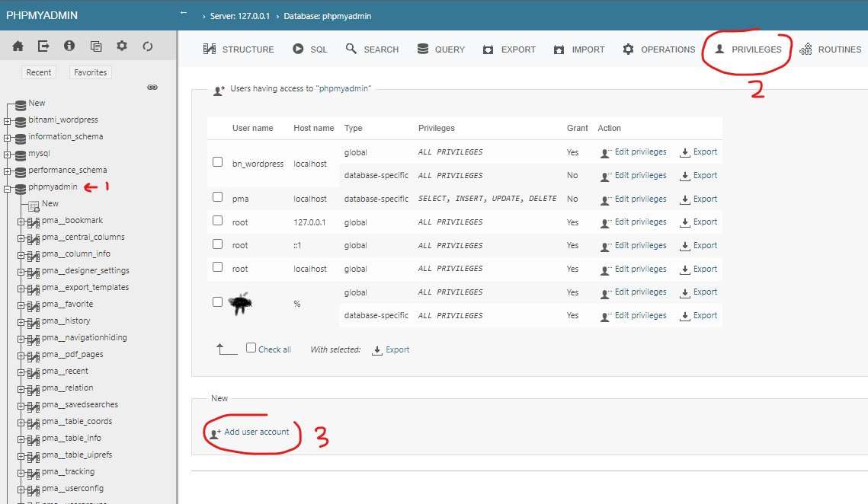Viewport: 868px width, 504px height.
Task: Click the information_schema database icon
Action: tap(21, 139)
